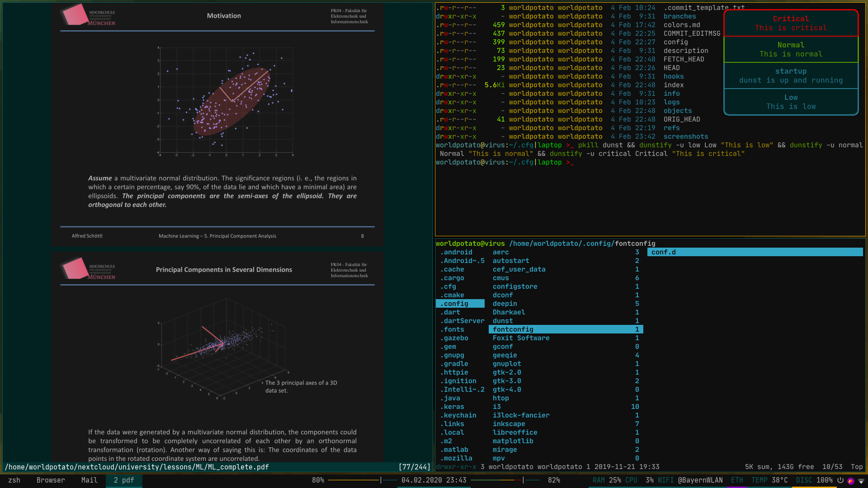Click the purple flame tray icon
868x488 pixels.
pos(851,481)
